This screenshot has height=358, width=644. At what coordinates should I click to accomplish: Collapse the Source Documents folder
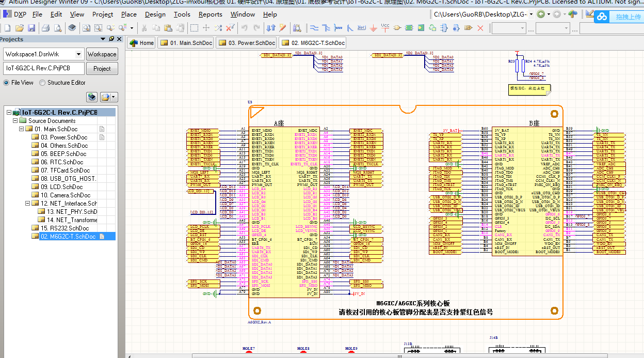pyautogui.click(x=15, y=121)
